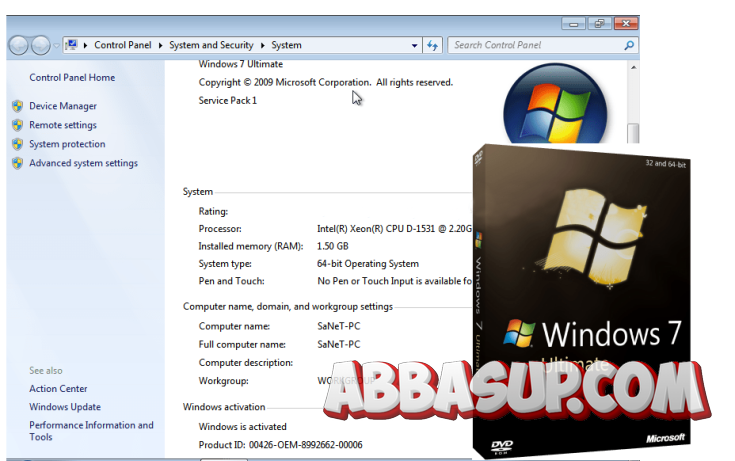Image resolution: width=735 pixels, height=461 pixels.
Task: Click the Back navigation arrow button
Action: 19,45
